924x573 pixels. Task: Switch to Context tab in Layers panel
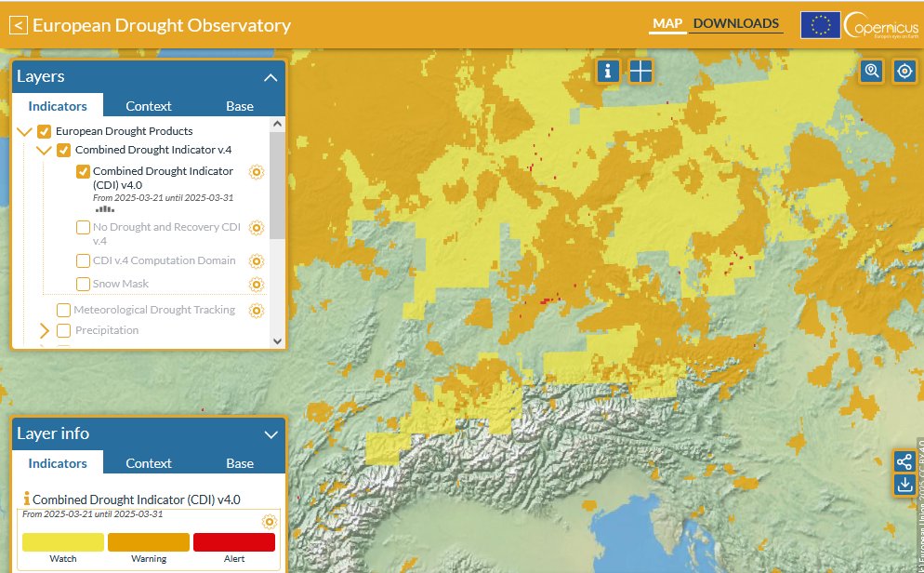point(149,106)
